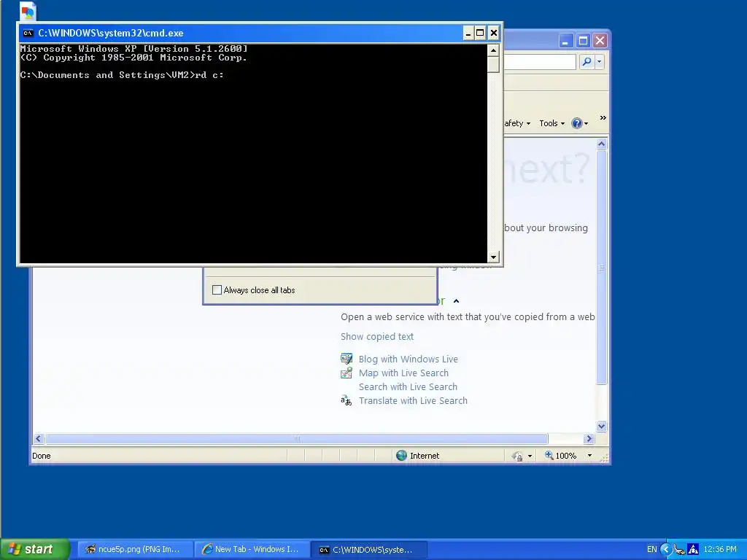The height and width of the screenshot is (560, 747).
Task: Open Search with Live Search link
Action: (408, 386)
